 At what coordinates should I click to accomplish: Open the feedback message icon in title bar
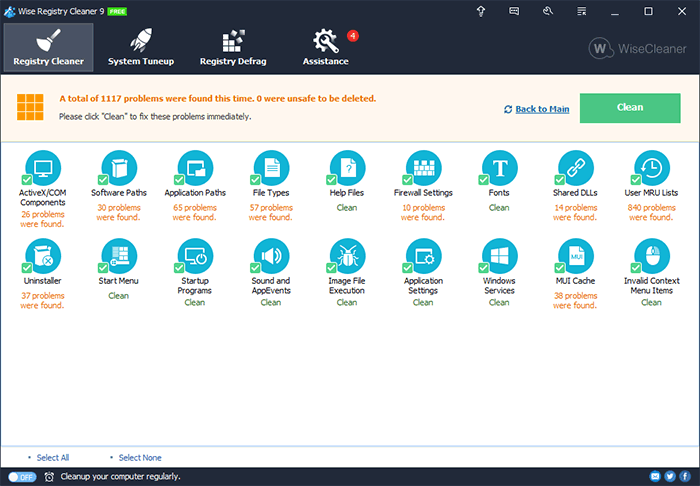pyautogui.click(x=514, y=11)
